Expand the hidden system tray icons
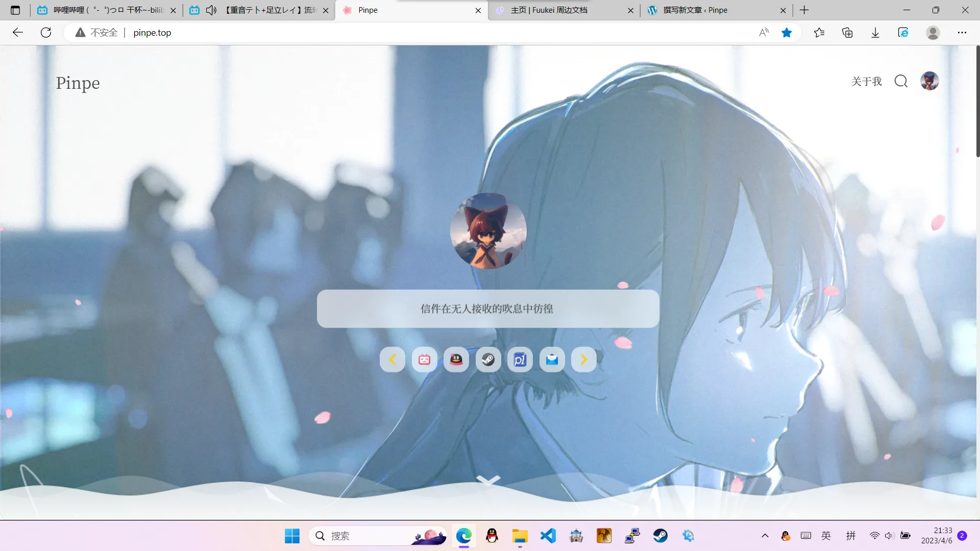Viewport: 980px width, 551px height. coord(765,536)
